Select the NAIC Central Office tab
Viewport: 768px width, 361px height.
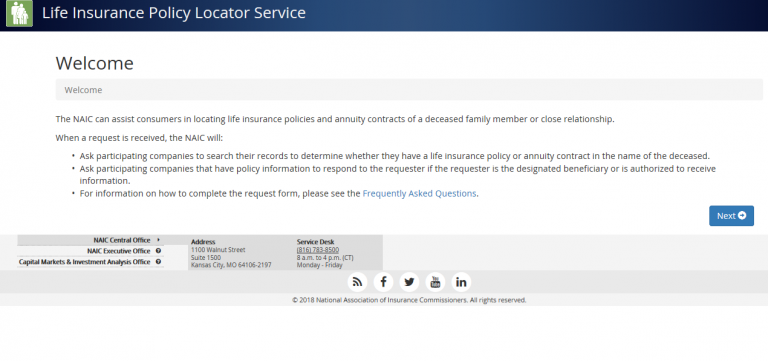point(91,240)
